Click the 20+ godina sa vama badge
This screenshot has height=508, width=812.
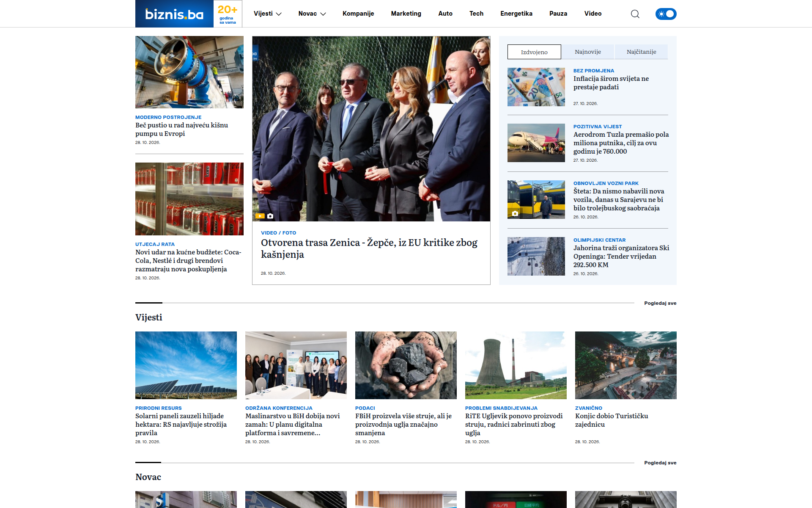pyautogui.click(x=228, y=14)
